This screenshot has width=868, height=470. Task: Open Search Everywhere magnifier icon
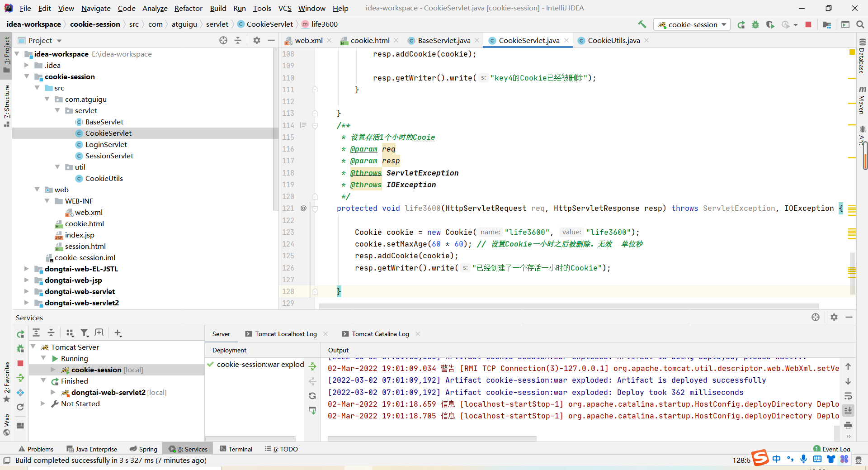[x=860, y=24]
